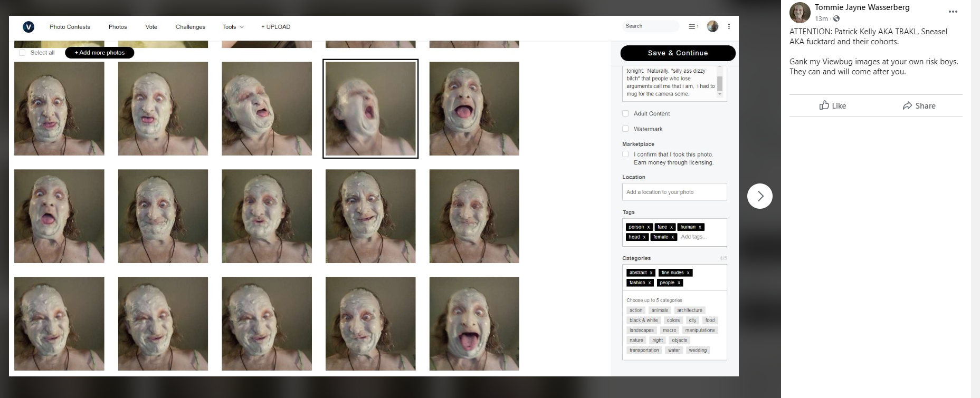The image size is (980, 398).
Task: Click the Save & Continue button
Action: 678,53
